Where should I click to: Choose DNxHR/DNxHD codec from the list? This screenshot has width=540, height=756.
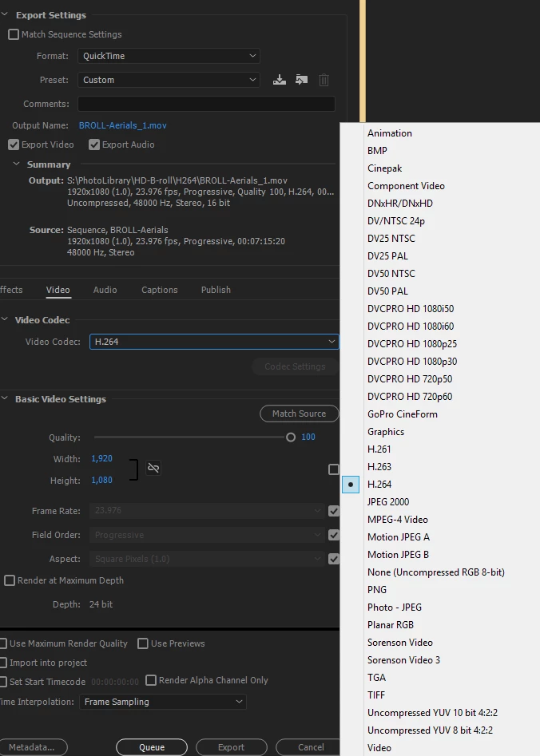click(400, 204)
